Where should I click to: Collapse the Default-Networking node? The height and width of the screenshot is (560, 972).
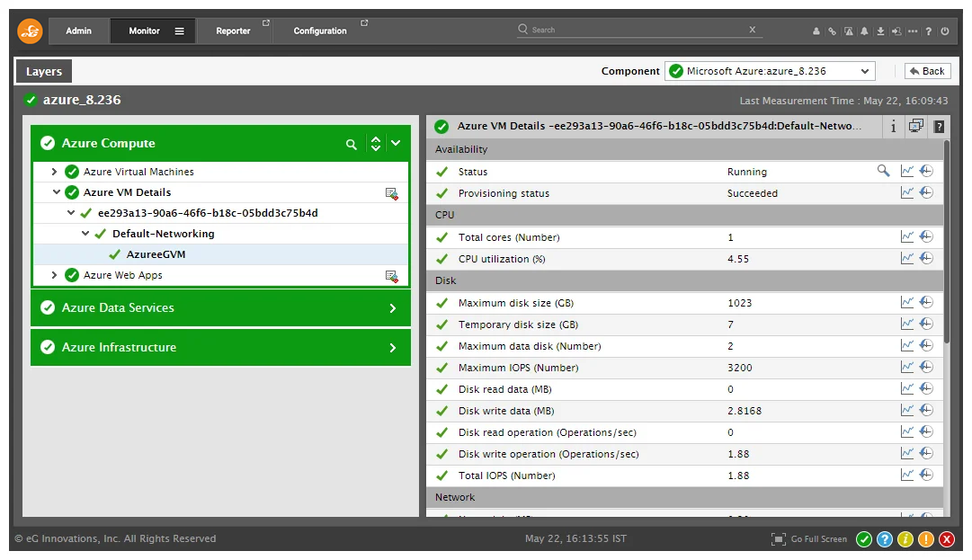coord(85,234)
